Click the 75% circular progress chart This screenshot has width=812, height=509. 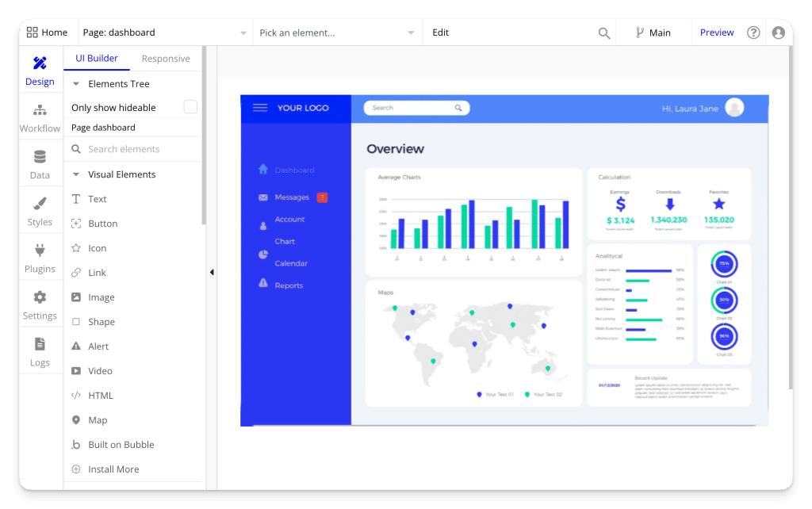pyautogui.click(x=724, y=264)
